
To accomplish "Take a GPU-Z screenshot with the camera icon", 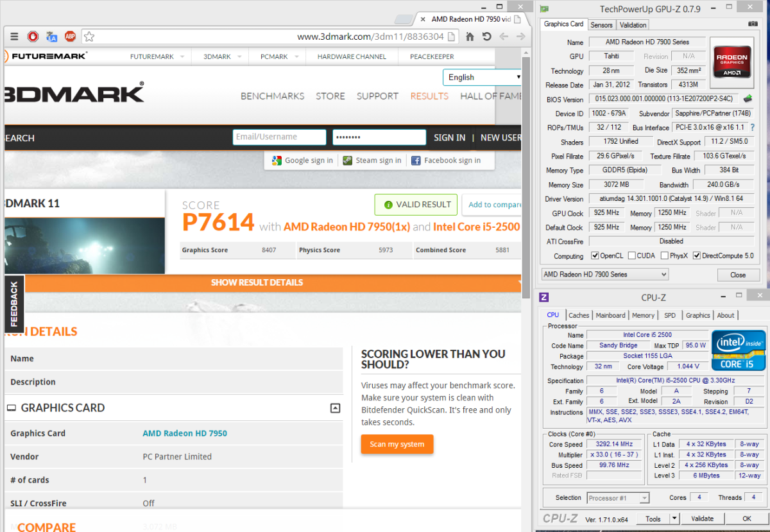I will 753,24.
